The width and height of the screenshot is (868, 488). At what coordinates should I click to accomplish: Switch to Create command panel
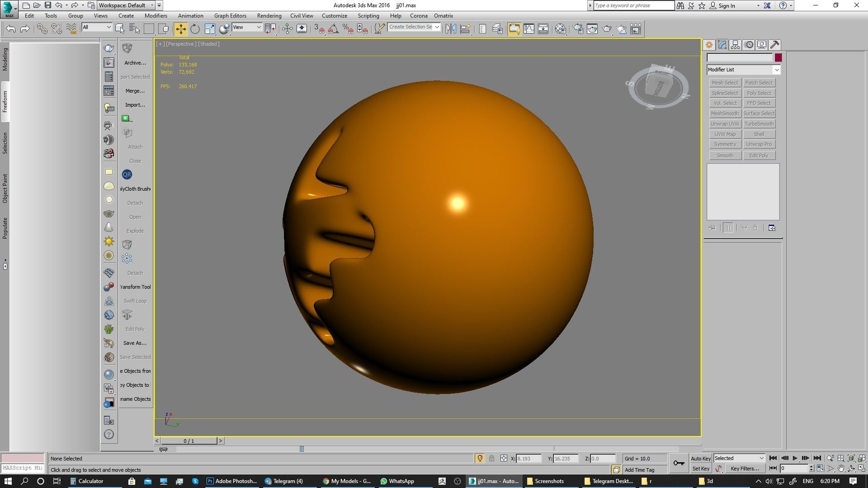click(x=709, y=45)
